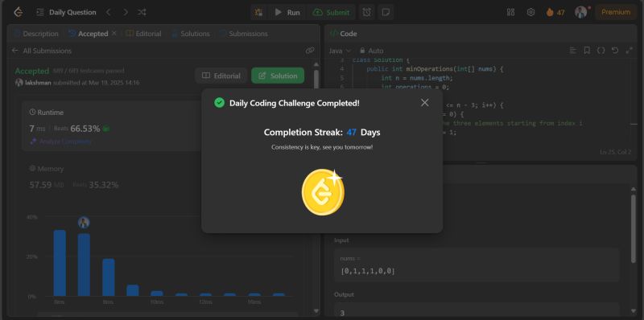Select the Runtime stats card
The width and height of the screenshot is (644, 320).
coord(111,126)
